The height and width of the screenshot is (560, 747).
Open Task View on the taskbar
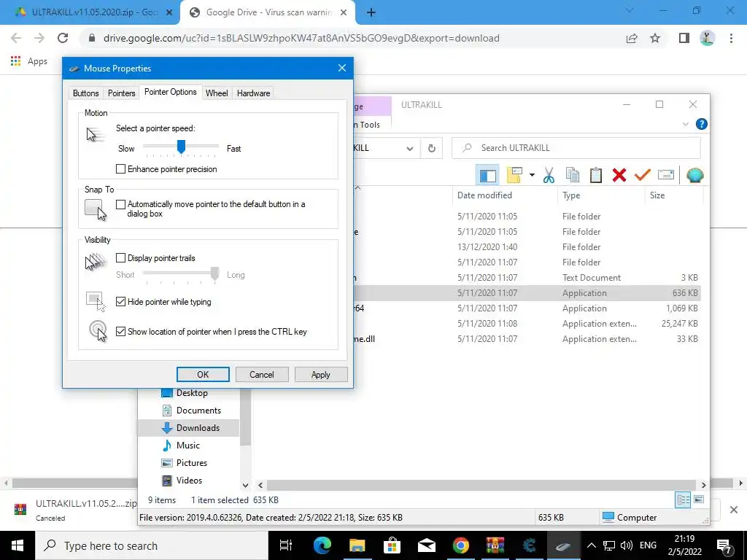point(286,545)
